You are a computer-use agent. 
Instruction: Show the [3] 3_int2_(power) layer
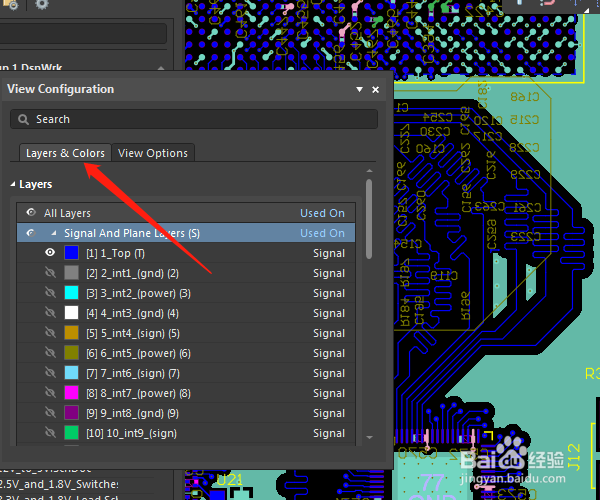[50, 293]
